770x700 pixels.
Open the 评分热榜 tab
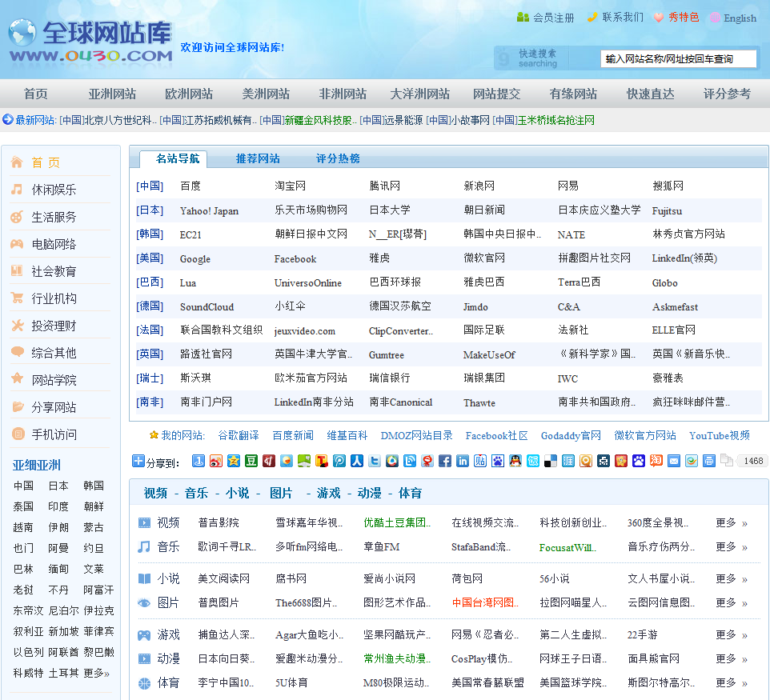[x=338, y=158]
